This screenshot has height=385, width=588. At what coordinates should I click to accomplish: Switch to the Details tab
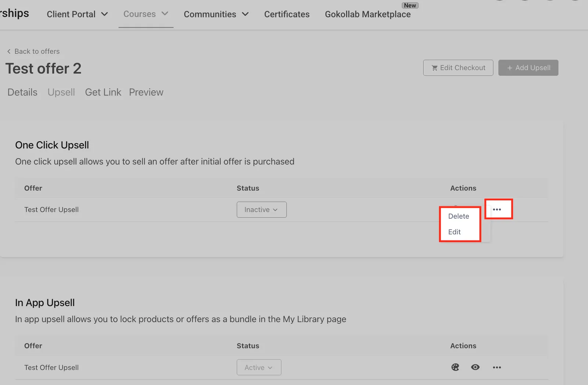(x=22, y=92)
